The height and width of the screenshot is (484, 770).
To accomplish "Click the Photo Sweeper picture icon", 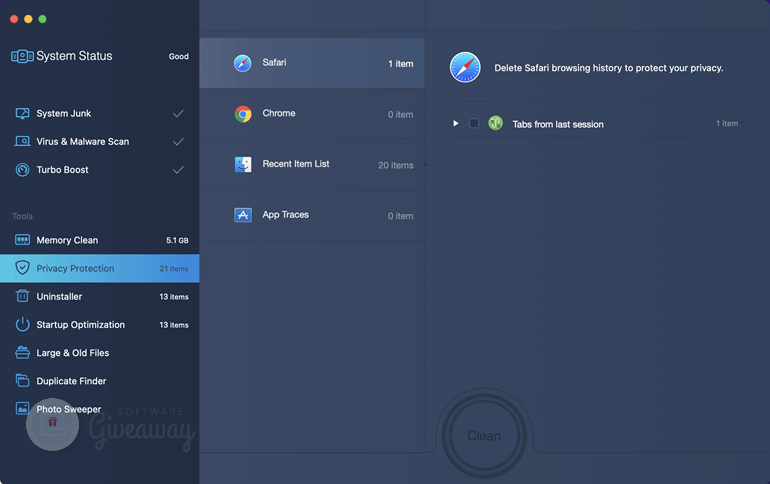I will 22,408.
